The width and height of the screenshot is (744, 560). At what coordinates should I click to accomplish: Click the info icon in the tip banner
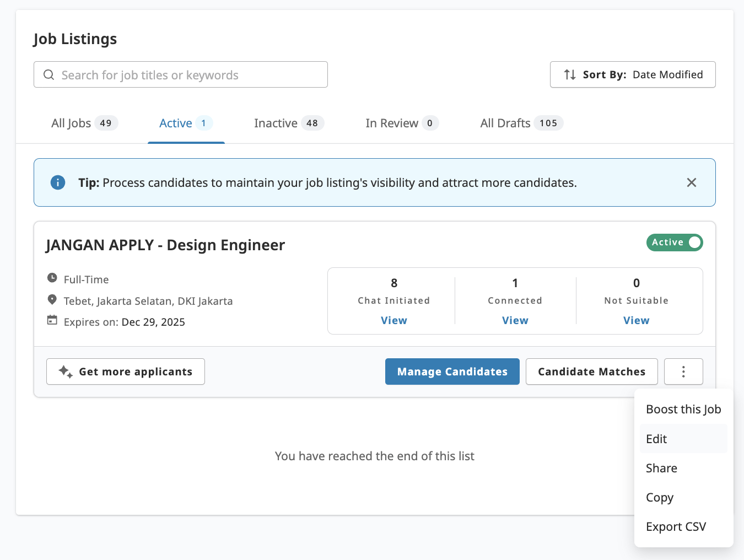(57, 182)
